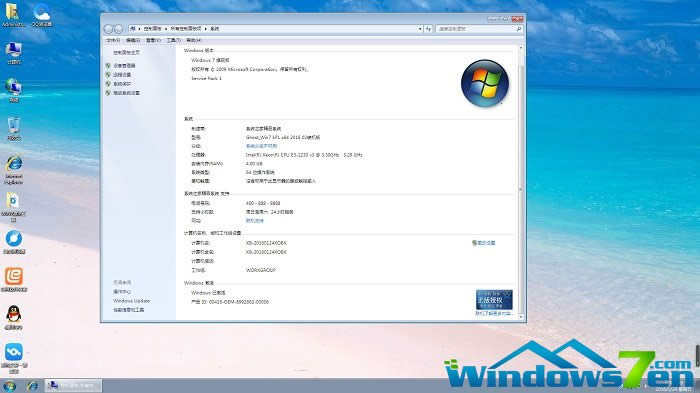This screenshot has width=700, height=393.
Task: Click the Control Panel breadcrumb in the address bar
Action: tap(152, 29)
